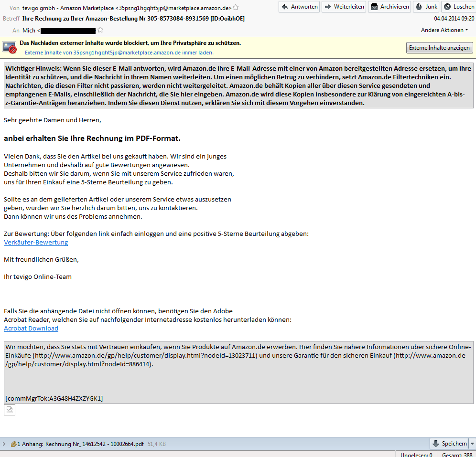Click 'Sehr geehrte Damen und Herren' greeting
The image size is (476, 457).
click(x=52, y=120)
